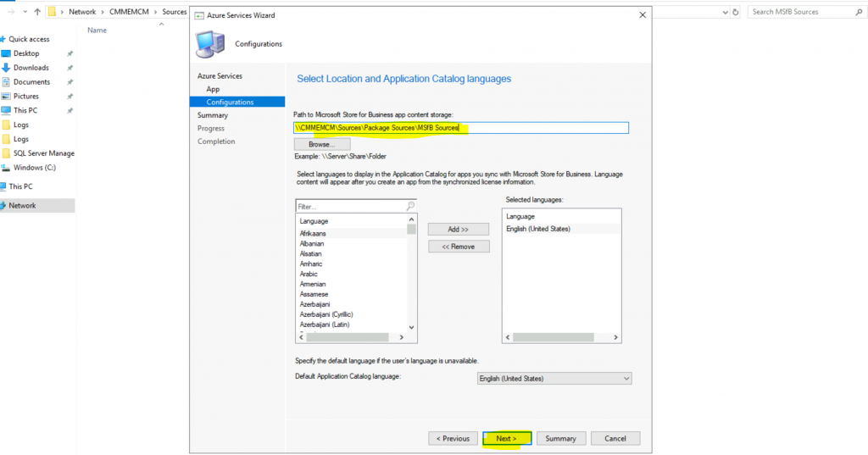Click Explorer search magnifier icon
The width and height of the screenshot is (868, 455).
859,12
